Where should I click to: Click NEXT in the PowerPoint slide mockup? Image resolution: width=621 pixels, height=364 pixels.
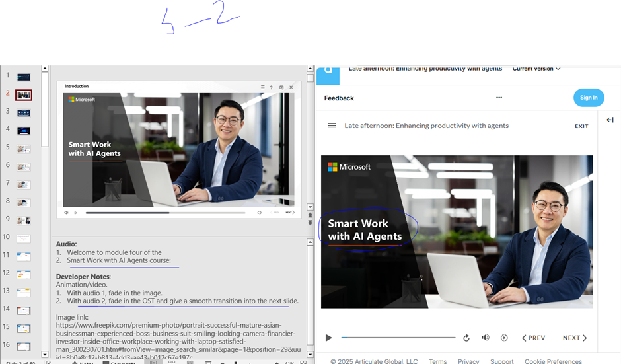coord(290,213)
